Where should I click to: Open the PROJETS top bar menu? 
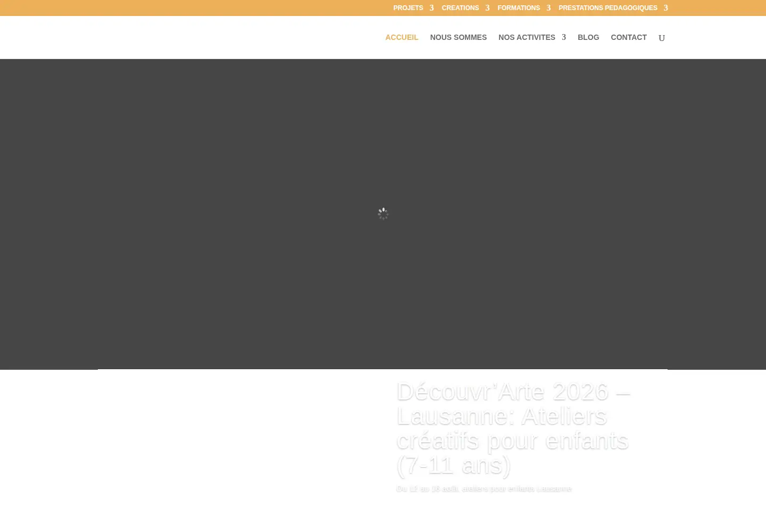coord(408,8)
